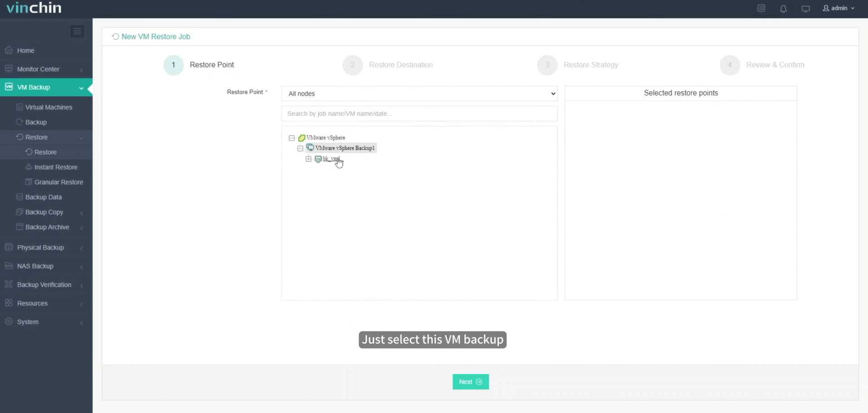This screenshot has height=413, width=868.
Task: Open Virtual Machines menu item
Action: (49, 107)
